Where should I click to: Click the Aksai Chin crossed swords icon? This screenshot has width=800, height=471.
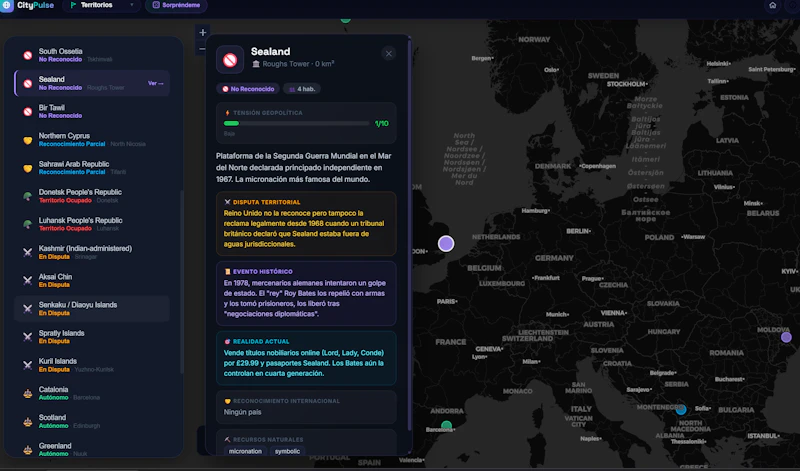point(28,280)
